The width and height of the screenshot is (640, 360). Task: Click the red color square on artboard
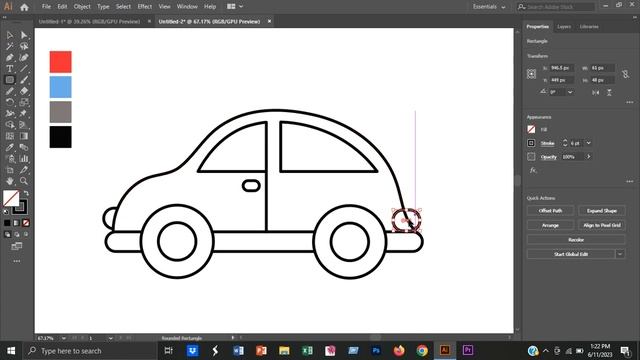pos(60,62)
